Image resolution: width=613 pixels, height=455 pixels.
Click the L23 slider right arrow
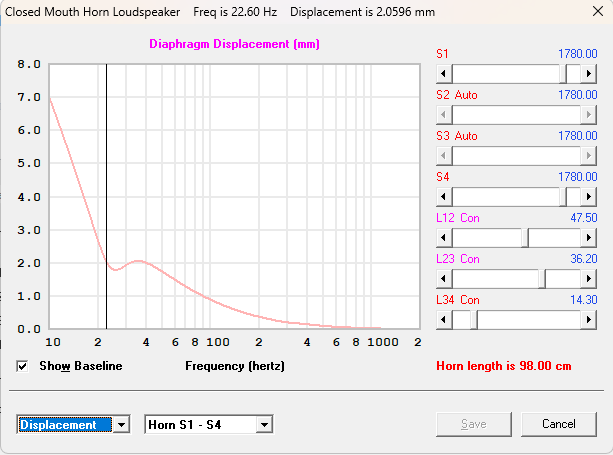[588, 278]
